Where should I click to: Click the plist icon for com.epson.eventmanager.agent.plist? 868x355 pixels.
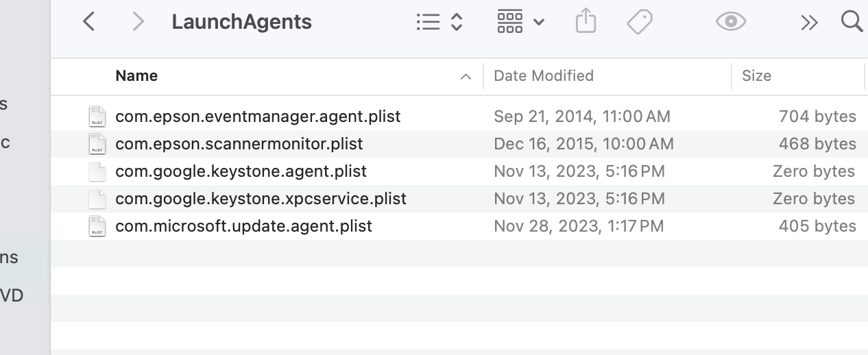coord(97,117)
